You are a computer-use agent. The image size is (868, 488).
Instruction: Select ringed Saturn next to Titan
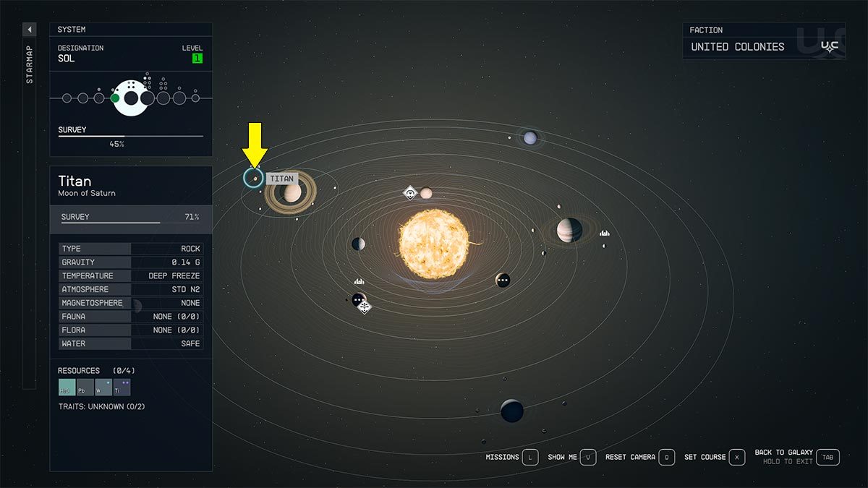coord(292,193)
